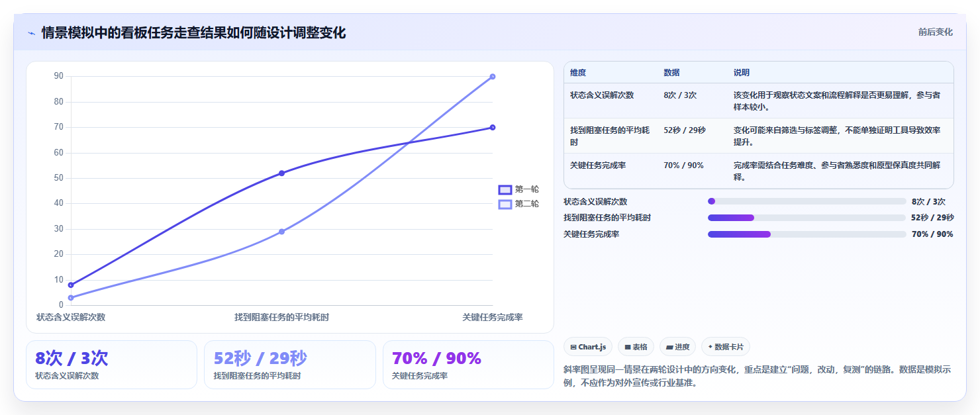Click second-round data point at value 90
980x415 pixels.
pyautogui.click(x=493, y=77)
